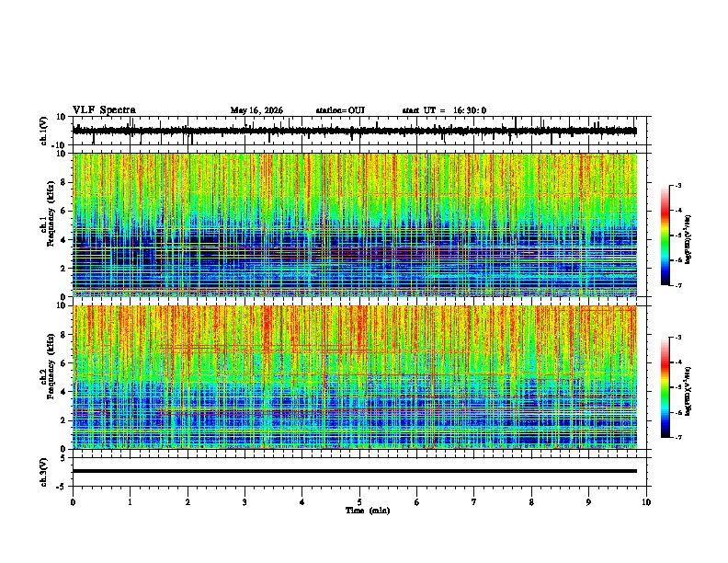Click the 8 kHz tick of ch.1 spectrogram
Image resolution: width=728 pixels, height=563 pixels.
64,182
